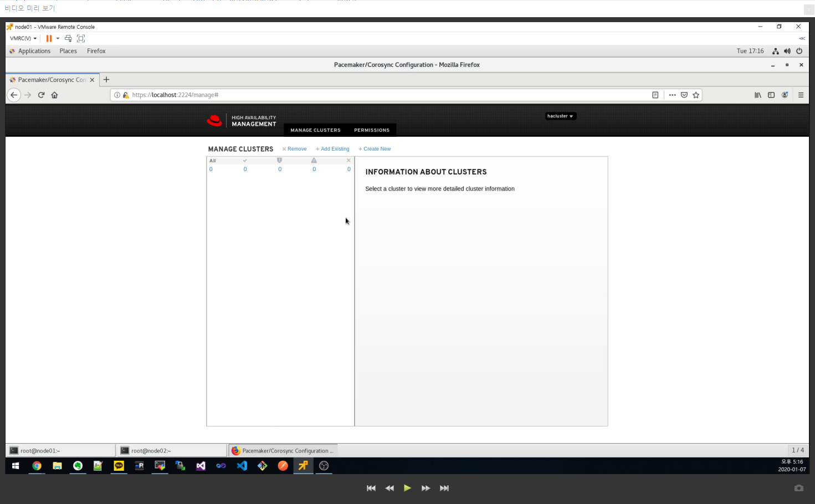This screenshot has height=504, width=815.
Task: Open Chrome from Windows taskbar
Action: pyautogui.click(x=37, y=466)
